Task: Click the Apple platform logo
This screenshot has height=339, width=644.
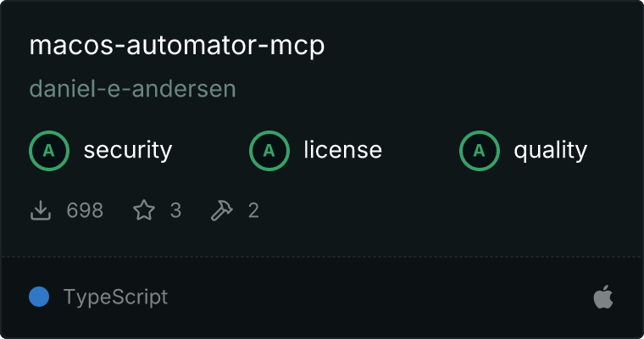Action: pos(603,297)
